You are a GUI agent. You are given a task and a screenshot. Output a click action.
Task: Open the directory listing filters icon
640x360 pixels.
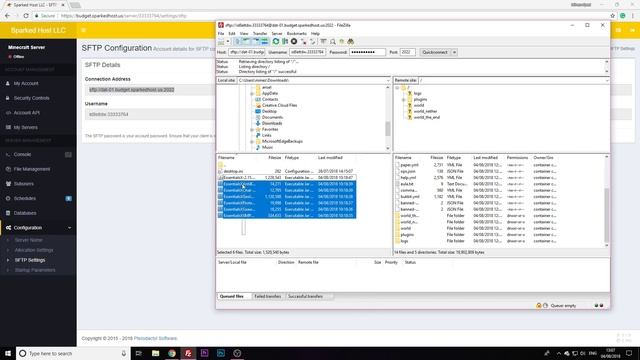point(323,42)
